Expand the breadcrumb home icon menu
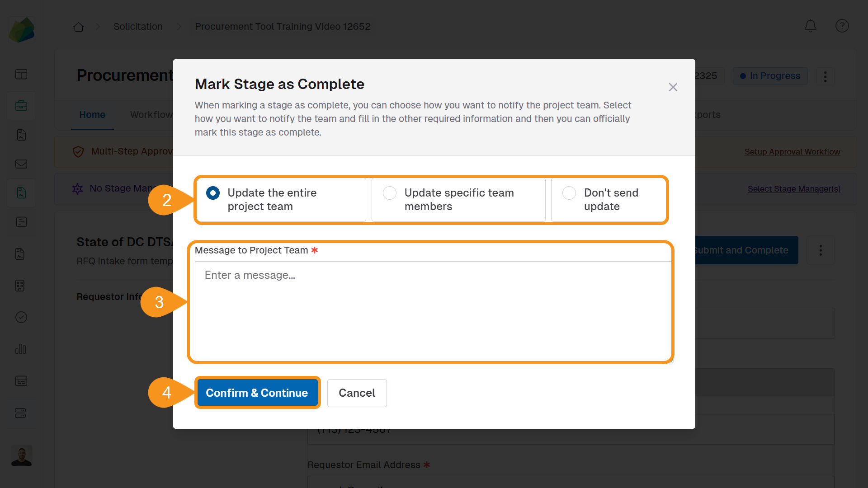The image size is (868, 488). point(78,27)
